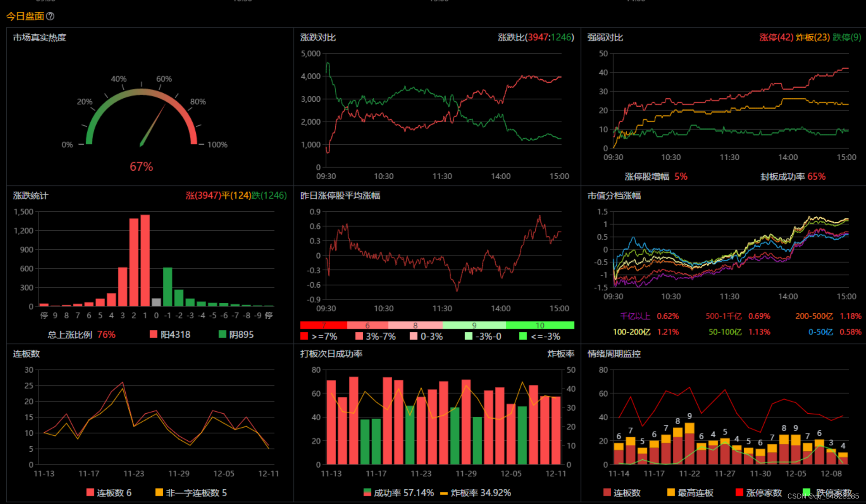The width and height of the screenshot is (866, 504).
Task: Click the -3%-0 light green legend square
Action: click(x=468, y=336)
